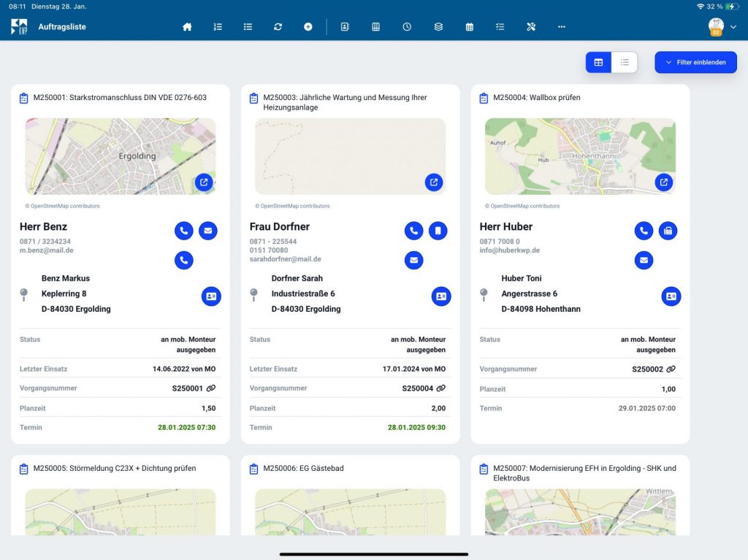
Task: Open the numbered list view in the toolbar
Action: pyautogui.click(x=218, y=27)
